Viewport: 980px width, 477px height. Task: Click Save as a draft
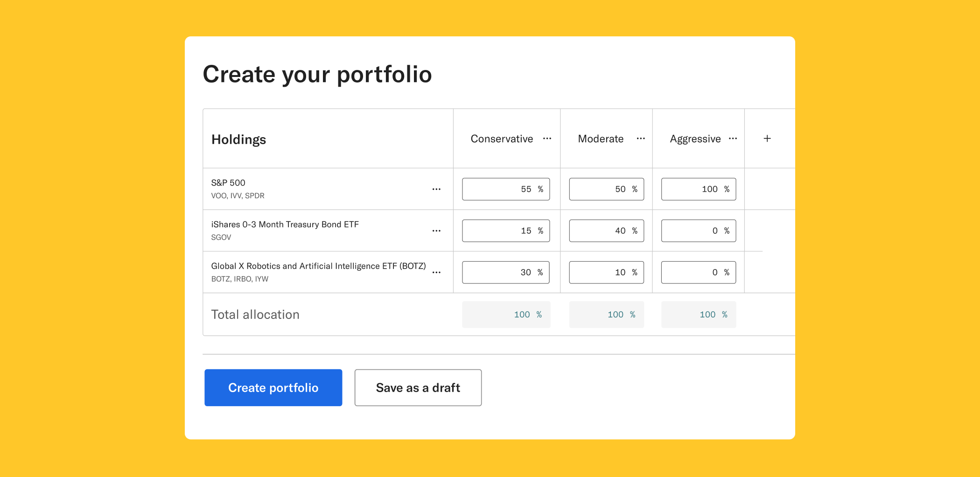click(418, 387)
